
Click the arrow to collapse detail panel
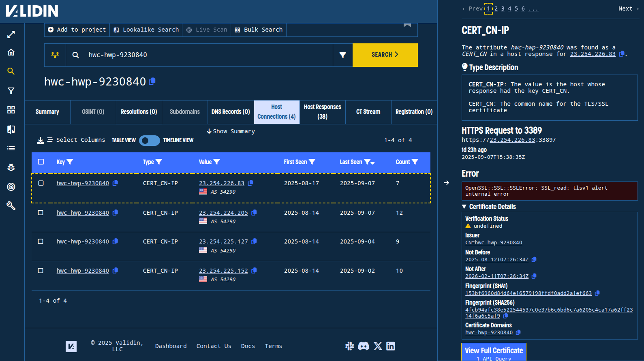(x=446, y=183)
